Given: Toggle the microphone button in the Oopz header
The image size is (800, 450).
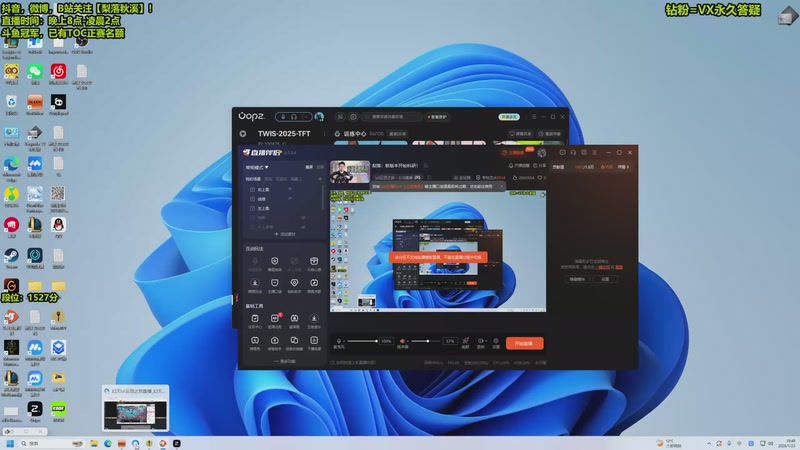Looking at the screenshot, I should click(x=283, y=117).
